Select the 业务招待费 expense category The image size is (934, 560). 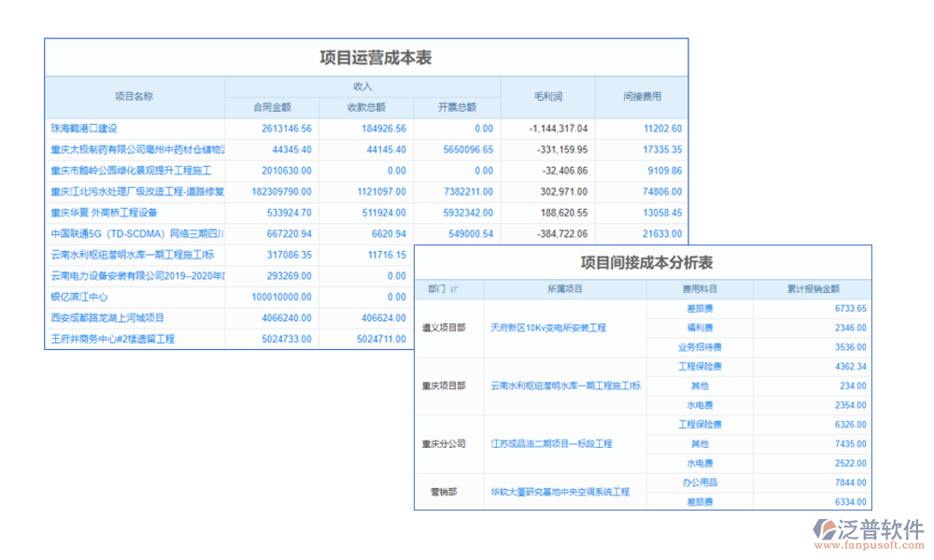click(700, 347)
